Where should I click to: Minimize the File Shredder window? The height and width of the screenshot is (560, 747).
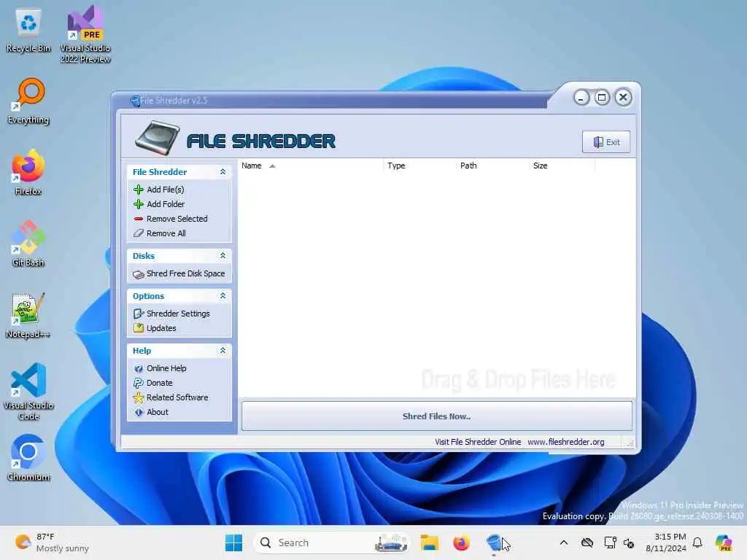581,98
